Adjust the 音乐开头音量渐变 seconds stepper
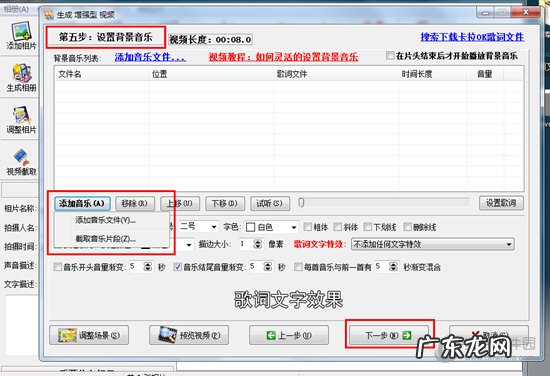This screenshot has width=550, height=376. pos(148,267)
